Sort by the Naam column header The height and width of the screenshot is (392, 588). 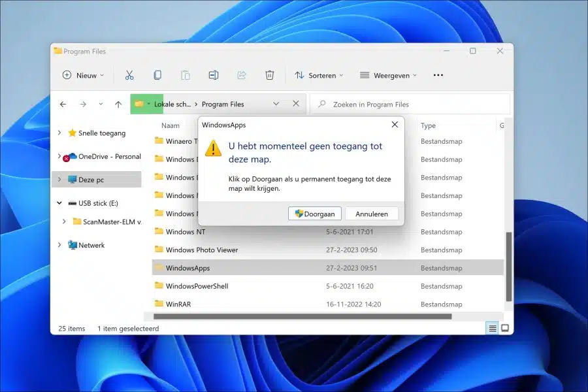point(171,125)
